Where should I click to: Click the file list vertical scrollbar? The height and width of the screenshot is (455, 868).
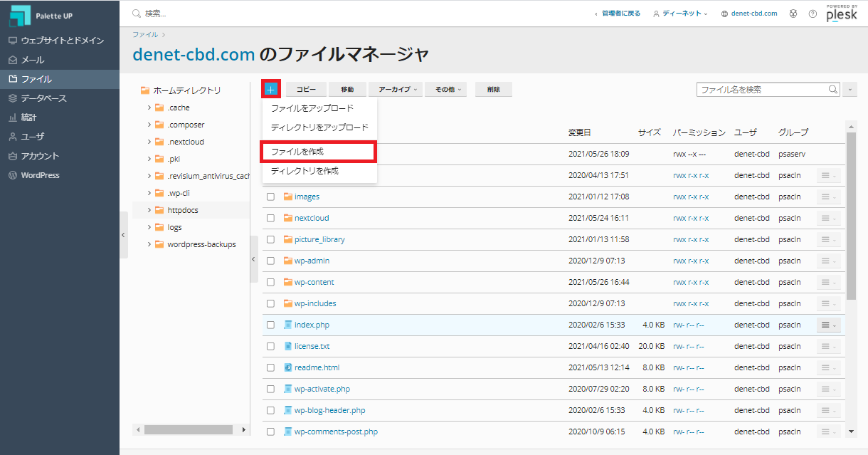851,217
